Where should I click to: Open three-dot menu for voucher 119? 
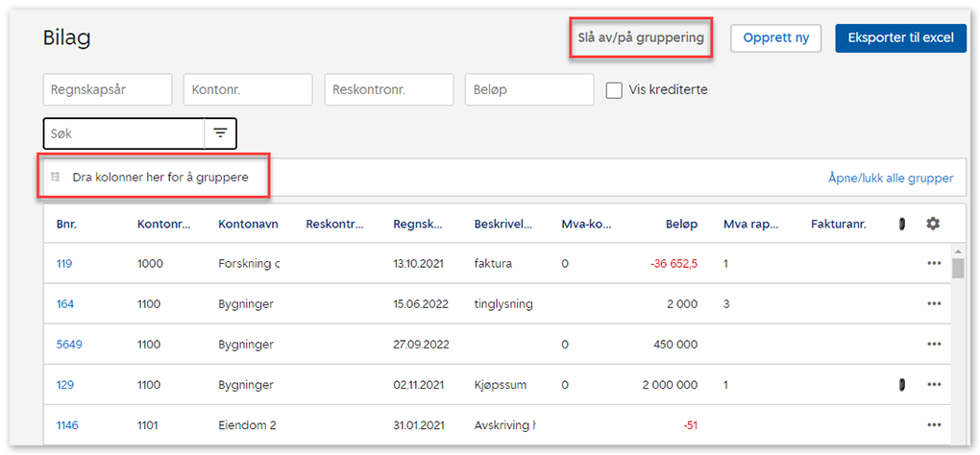pyautogui.click(x=934, y=263)
